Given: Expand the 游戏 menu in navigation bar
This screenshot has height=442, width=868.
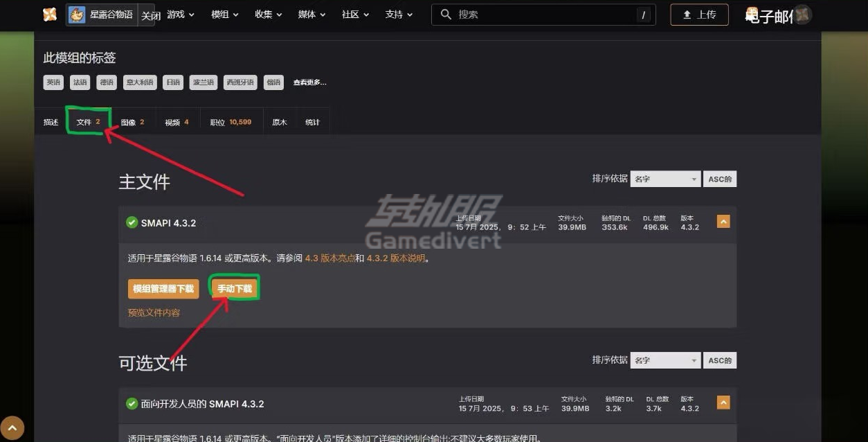Looking at the screenshot, I should tap(180, 13).
